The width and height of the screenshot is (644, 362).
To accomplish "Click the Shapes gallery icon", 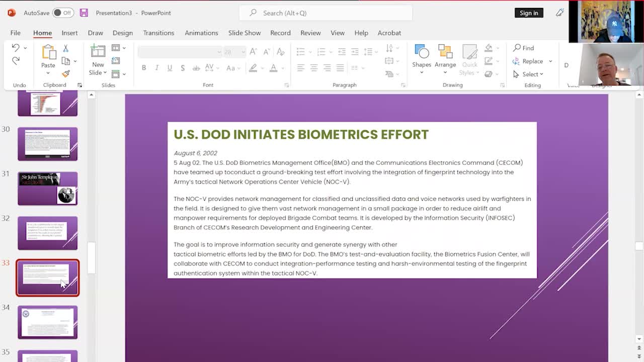I will tap(422, 51).
